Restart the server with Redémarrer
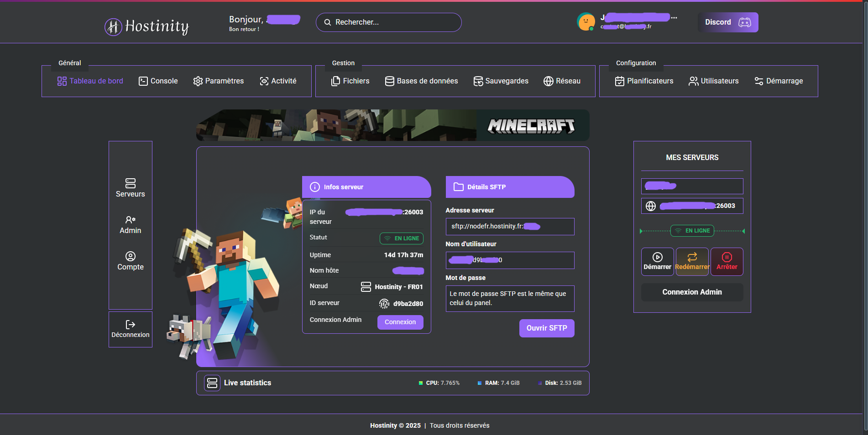Viewport: 868px width, 435px height. tap(692, 262)
